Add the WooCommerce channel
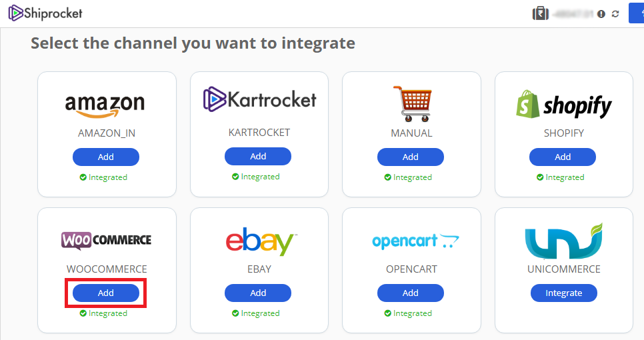 pos(106,293)
